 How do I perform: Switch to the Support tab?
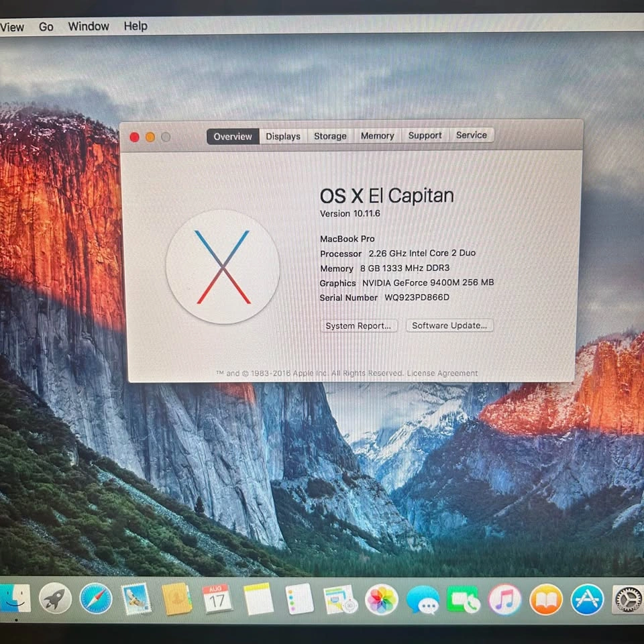tap(425, 135)
